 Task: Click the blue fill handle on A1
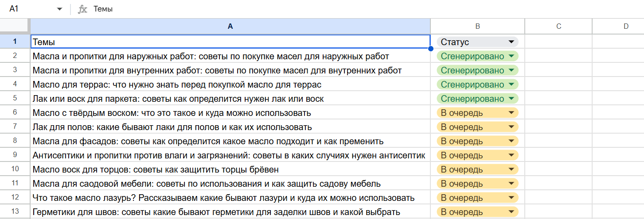430,48
